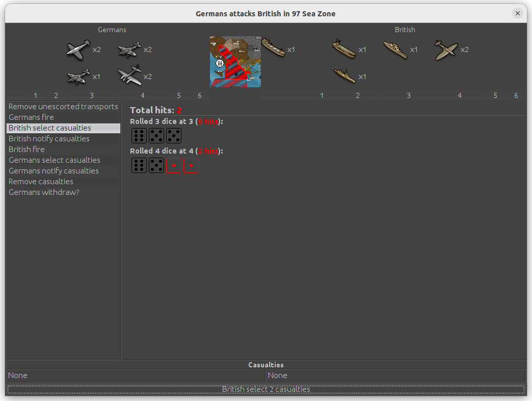Select the 'Remove unescorted transports' step

[x=63, y=107]
